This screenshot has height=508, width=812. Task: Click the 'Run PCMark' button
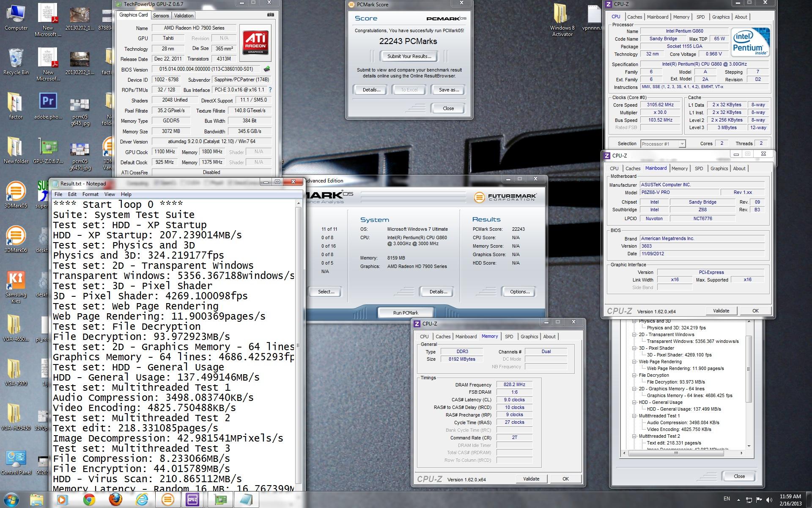(x=406, y=313)
